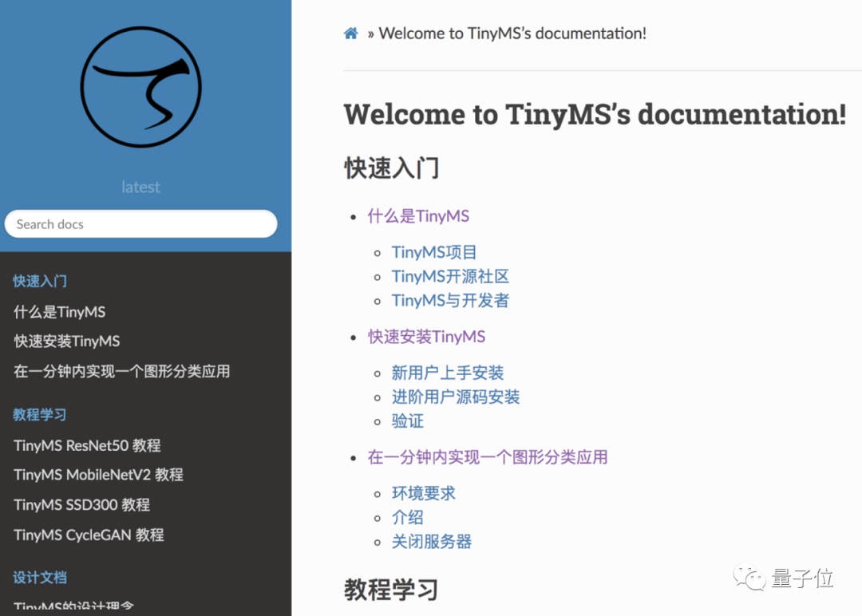Open the 介绍 link
This screenshot has height=616, width=862.
(407, 518)
